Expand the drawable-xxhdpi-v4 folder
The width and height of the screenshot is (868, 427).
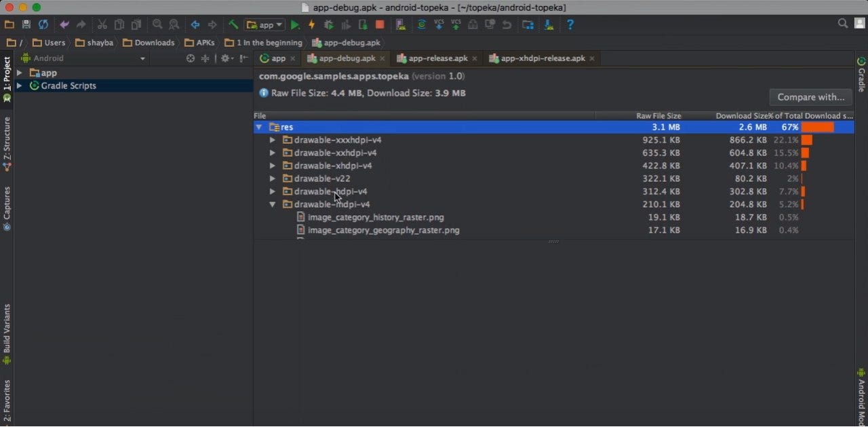click(x=273, y=153)
